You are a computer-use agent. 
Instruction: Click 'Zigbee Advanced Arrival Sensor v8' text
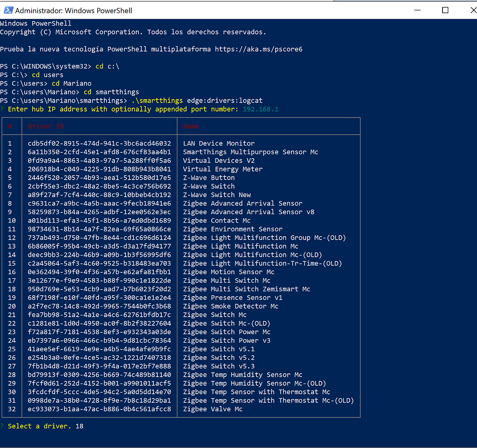(x=248, y=212)
